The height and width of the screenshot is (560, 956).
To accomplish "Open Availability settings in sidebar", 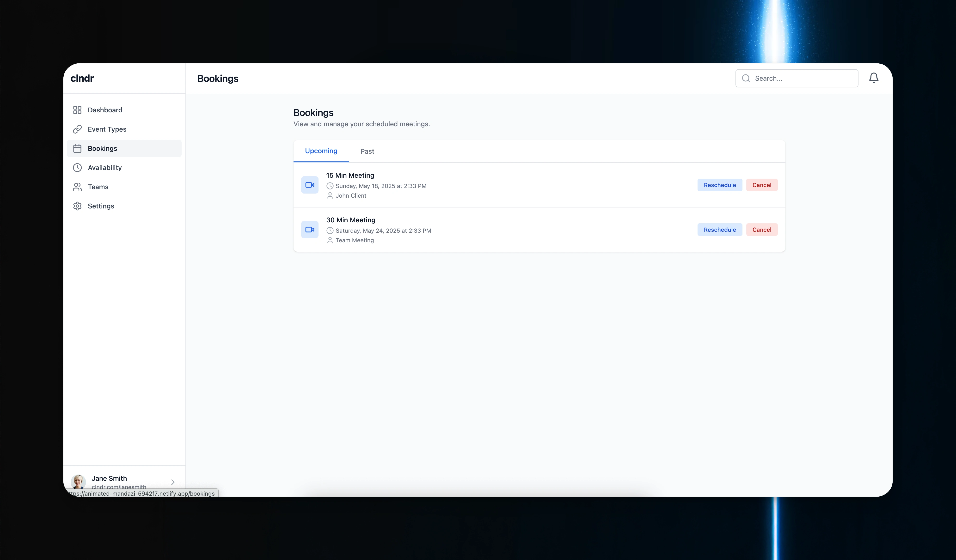I will coord(124,168).
